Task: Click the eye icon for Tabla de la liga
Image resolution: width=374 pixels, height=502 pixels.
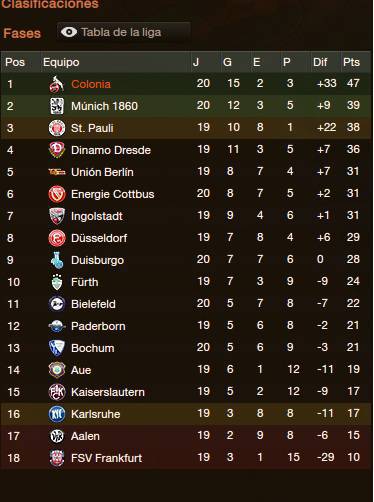Action: click(69, 32)
